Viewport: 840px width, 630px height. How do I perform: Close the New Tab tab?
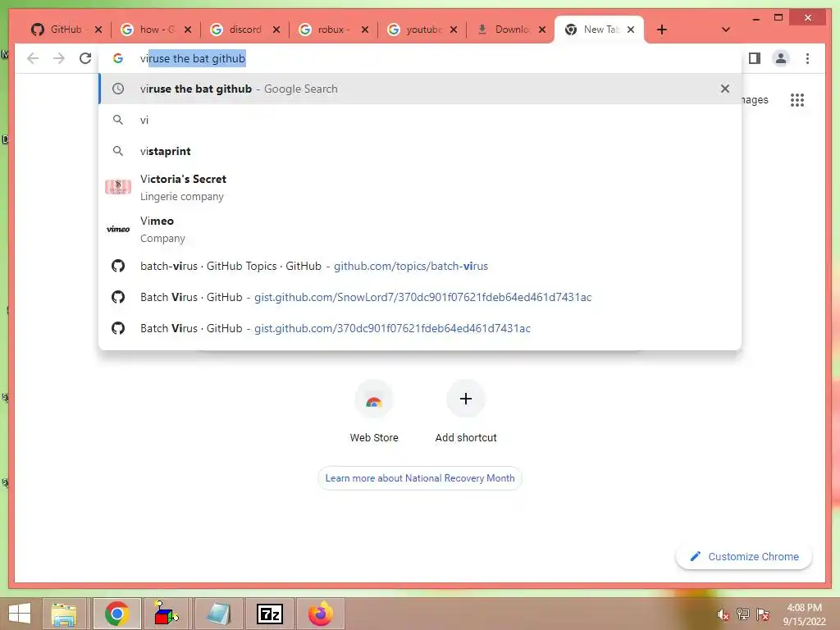(631, 30)
